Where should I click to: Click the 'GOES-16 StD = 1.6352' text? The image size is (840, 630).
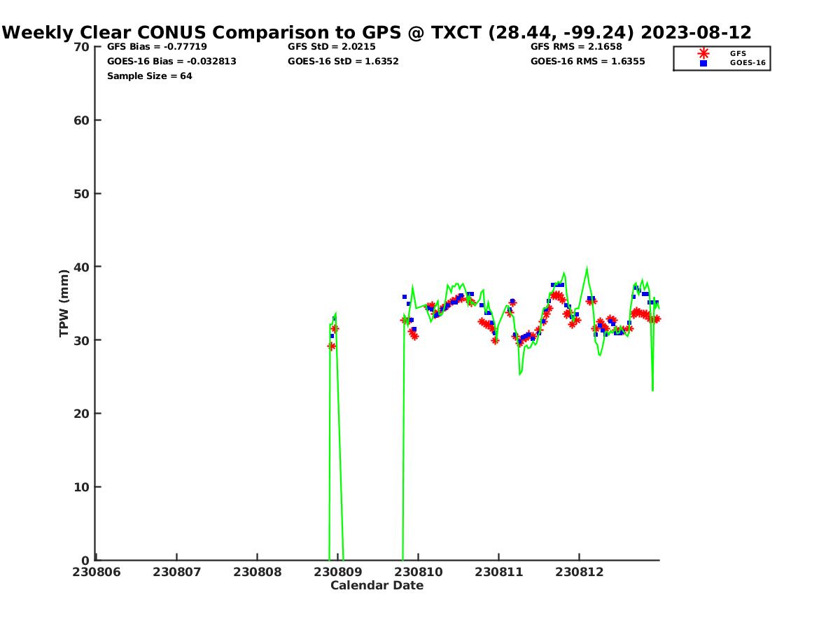point(343,62)
